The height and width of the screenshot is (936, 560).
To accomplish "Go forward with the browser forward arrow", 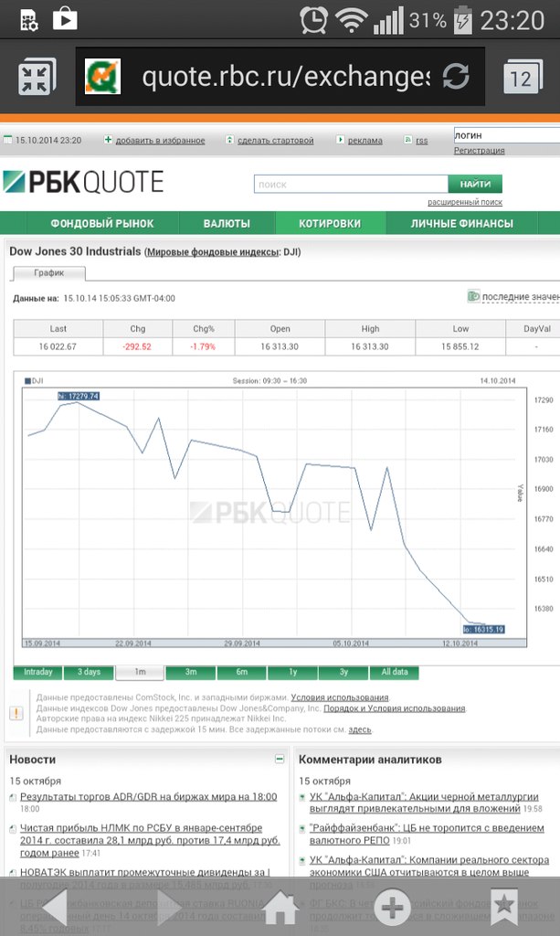I will [x=168, y=907].
